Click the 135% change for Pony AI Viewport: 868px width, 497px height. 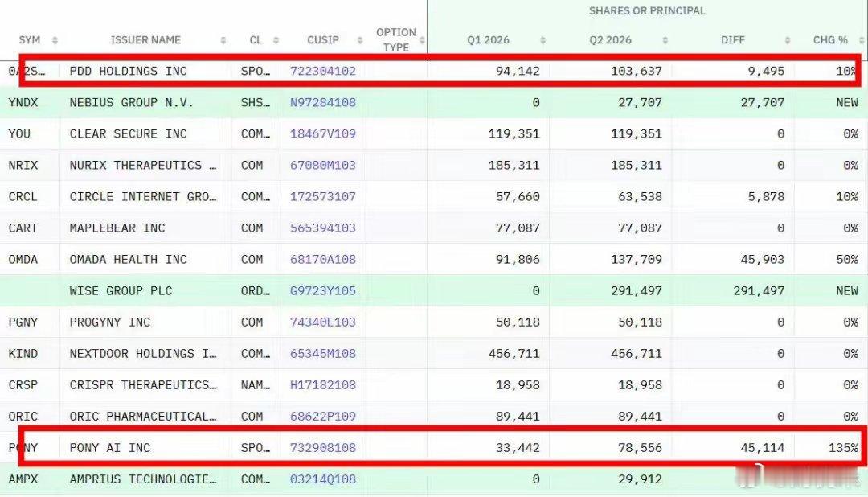843,448
